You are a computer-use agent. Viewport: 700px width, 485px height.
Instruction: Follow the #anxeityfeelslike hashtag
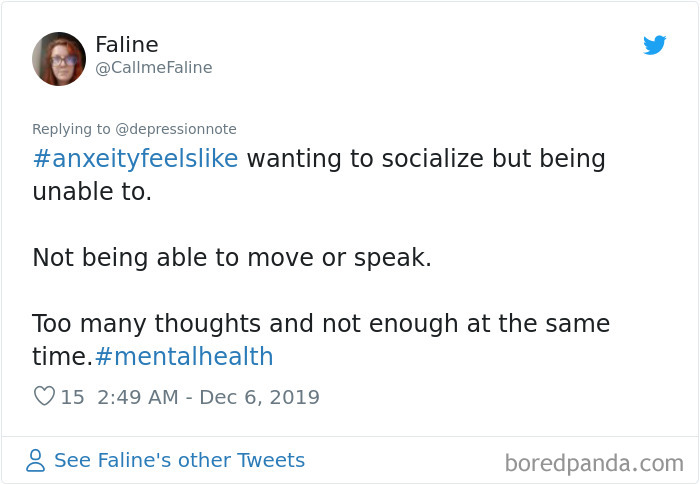135,159
